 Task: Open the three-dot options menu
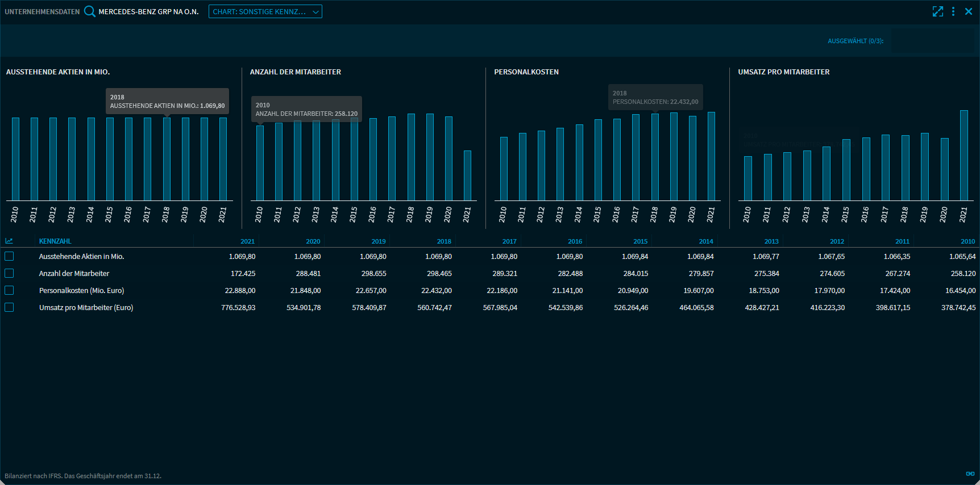pos(953,11)
